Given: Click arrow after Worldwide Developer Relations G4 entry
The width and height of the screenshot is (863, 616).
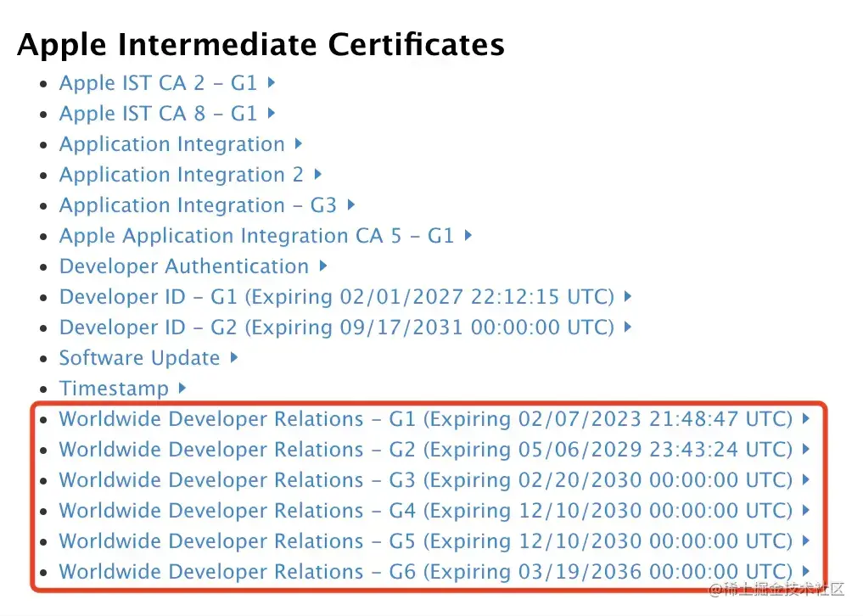Looking at the screenshot, I should (806, 510).
